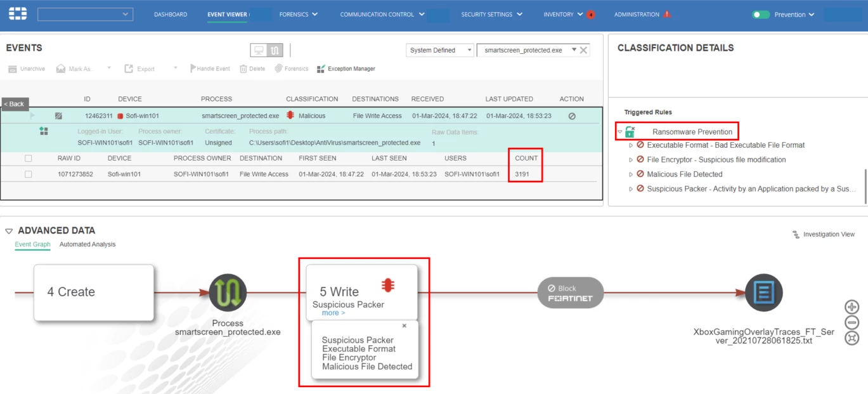868x394 pixels.
Task: Click the flag icon on event 12462311
Action: pos(32,115)
